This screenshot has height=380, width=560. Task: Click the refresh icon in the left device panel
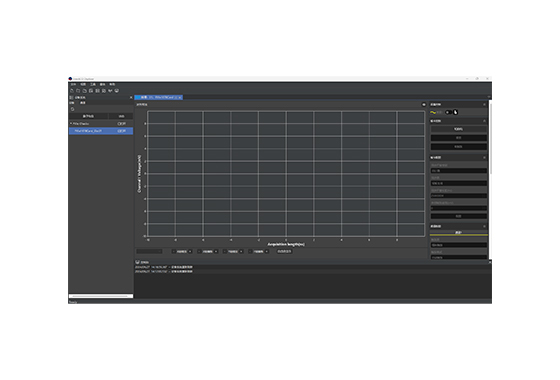click(x=72, y=109)
